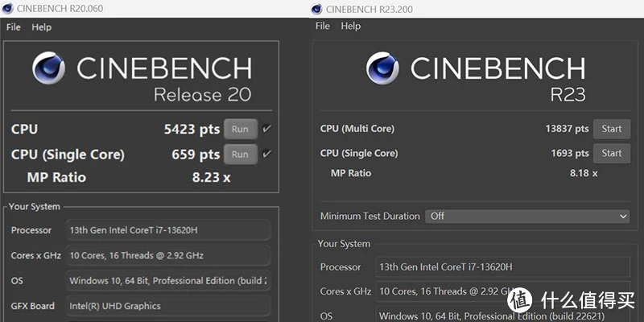Click the '8.18 x' MP Ratio value in R23
Image resolution: width=644 pixels, height=322 pixels.
click(x=583, y=173)
